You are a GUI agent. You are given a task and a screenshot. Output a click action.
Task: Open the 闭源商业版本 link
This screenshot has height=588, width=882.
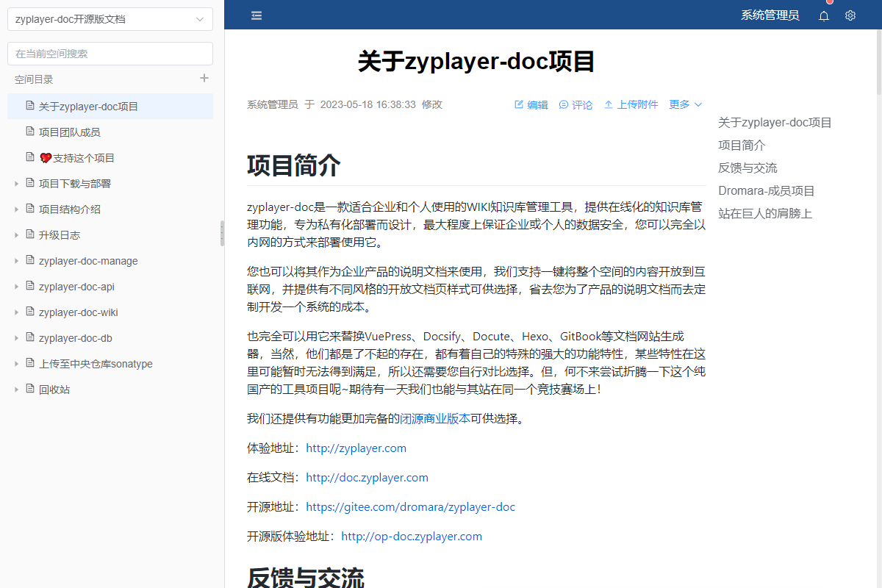coord(435,419)
